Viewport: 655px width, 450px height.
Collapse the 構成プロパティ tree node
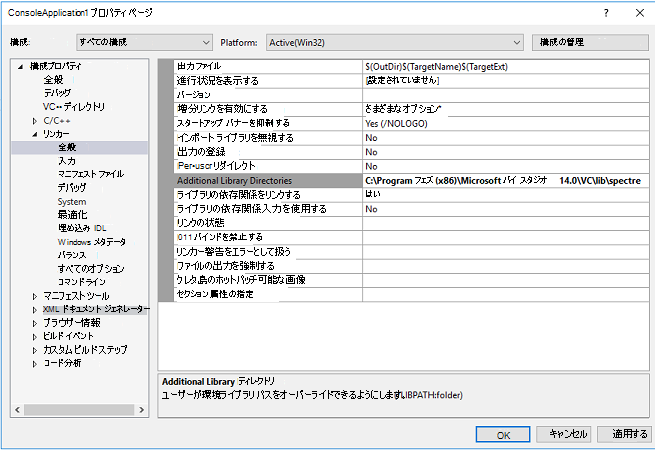pos(20,66)
